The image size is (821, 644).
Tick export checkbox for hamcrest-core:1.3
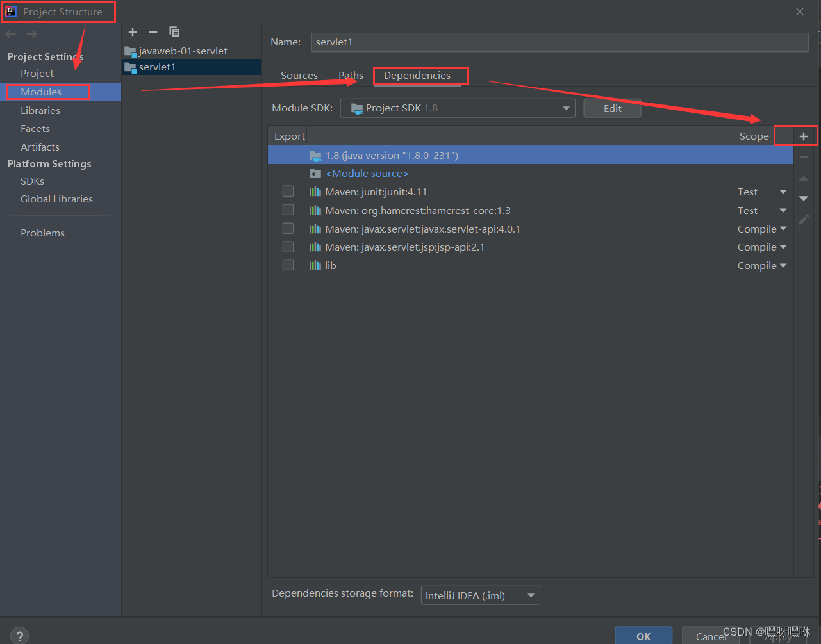(288, 210)
